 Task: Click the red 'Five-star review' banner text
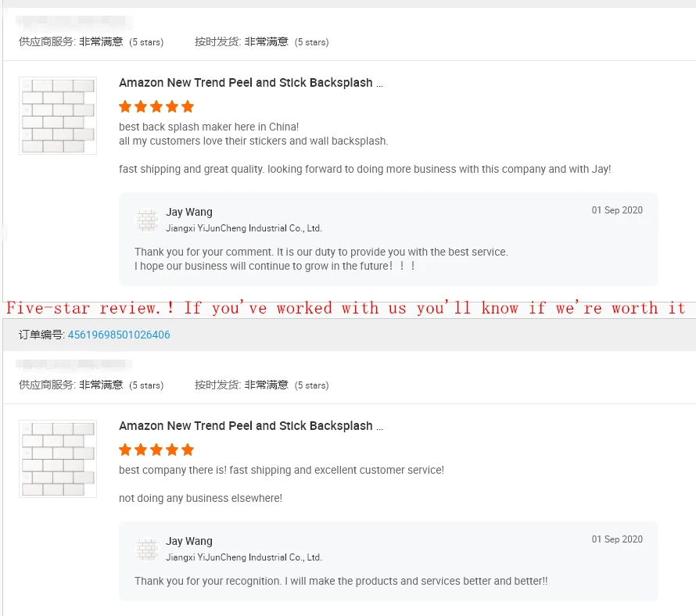(346, 308)
